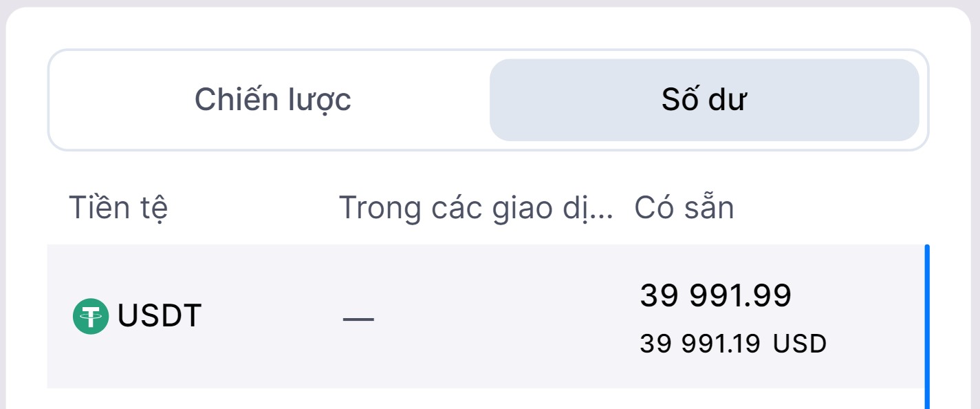Click the USD unit label under the balance
The image size is (980, 409).
(799, 344)
